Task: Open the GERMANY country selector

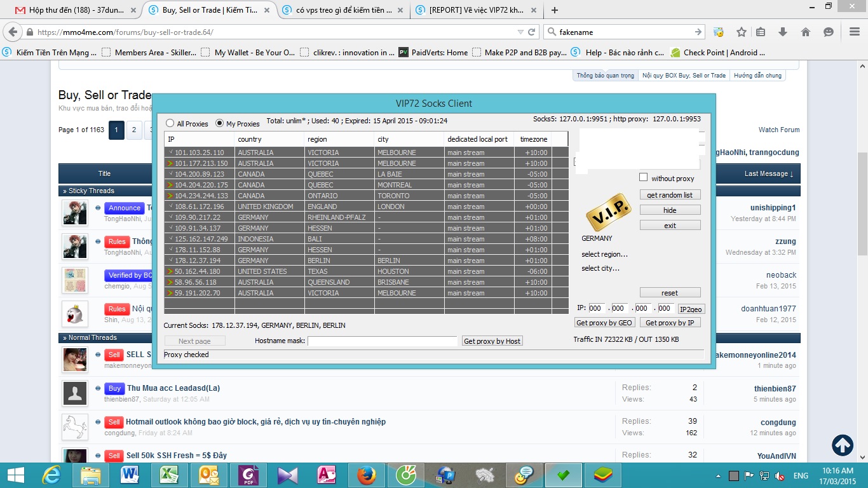Action: 597,238
